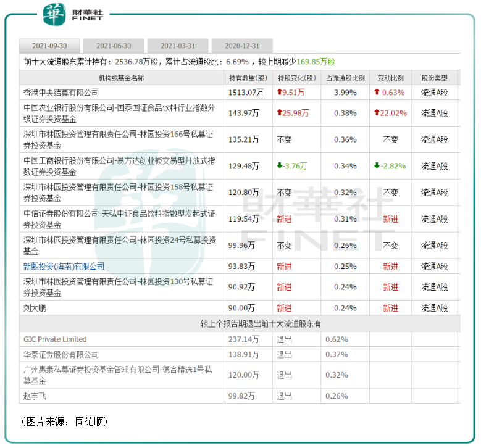Viewport: 481px width, 448px height.
Task: Click percentage 3.99% in first row
Action: 345,93
